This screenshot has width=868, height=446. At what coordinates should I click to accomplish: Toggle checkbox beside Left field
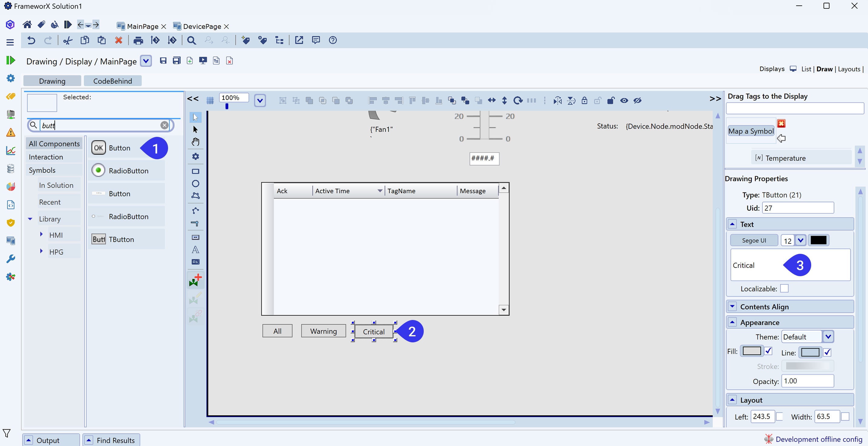[779, 417]
